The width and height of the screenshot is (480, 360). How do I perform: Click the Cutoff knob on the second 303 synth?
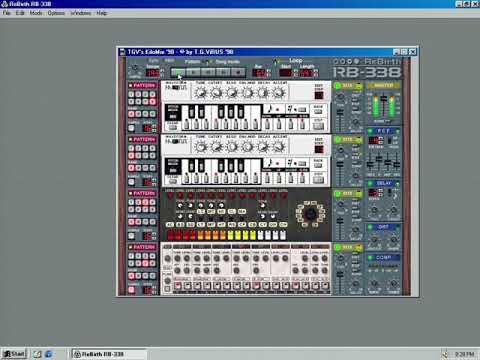coord(216,146)
